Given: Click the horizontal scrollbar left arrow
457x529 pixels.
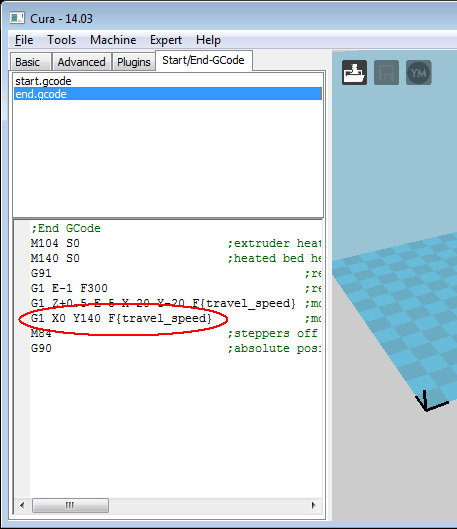Looking at the screenshot, I should click(x=22, y=505).
